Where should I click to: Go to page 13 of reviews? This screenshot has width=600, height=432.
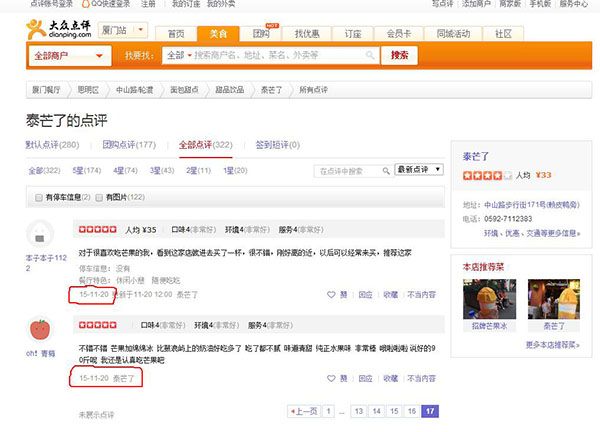359,411
